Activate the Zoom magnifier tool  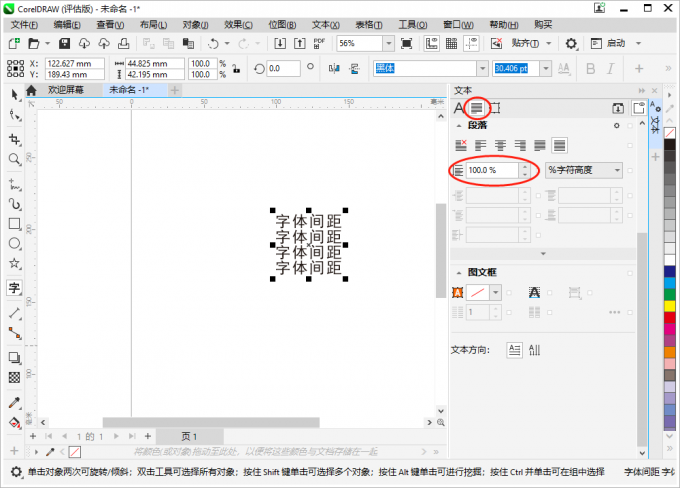14,159
